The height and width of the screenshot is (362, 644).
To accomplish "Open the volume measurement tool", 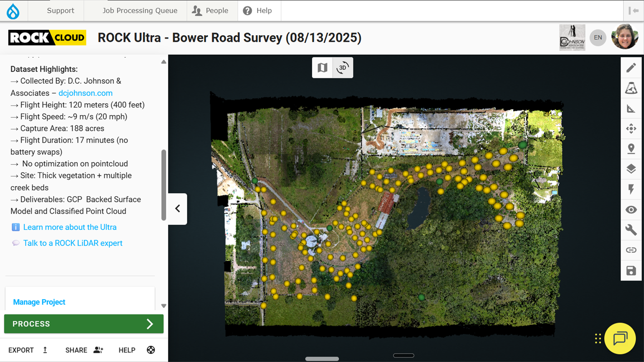I will 632,88.
